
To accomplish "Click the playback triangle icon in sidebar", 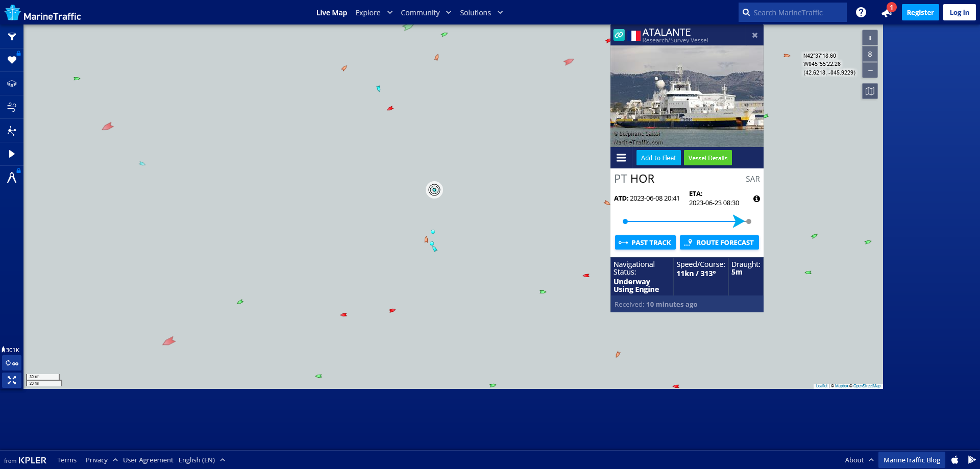I will [x=12, y=154].
